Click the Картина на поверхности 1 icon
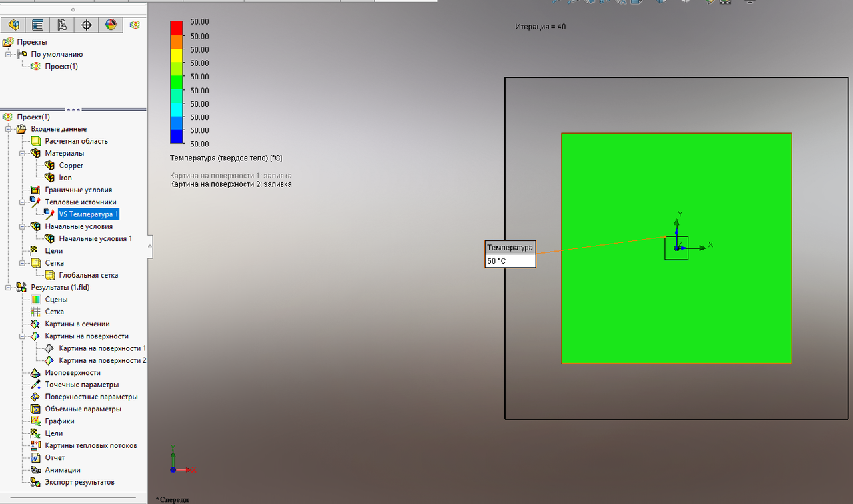The width and height of the screenshot is (853, 504). [x=50, y=348]
